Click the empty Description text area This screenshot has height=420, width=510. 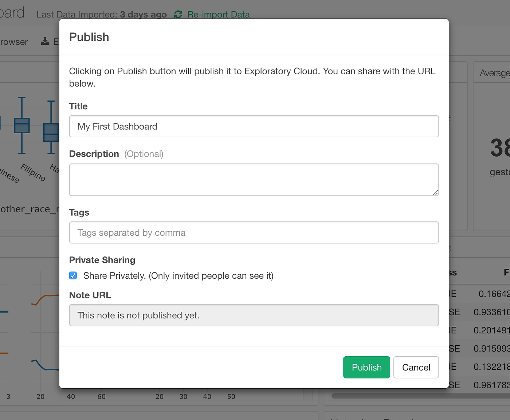[254, 180]
